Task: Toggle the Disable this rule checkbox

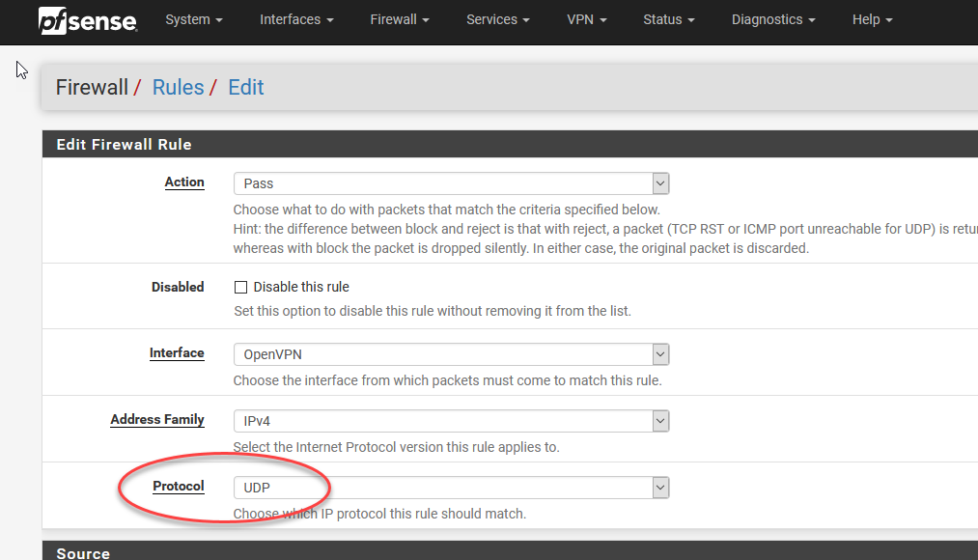Action: click(240, 287)
